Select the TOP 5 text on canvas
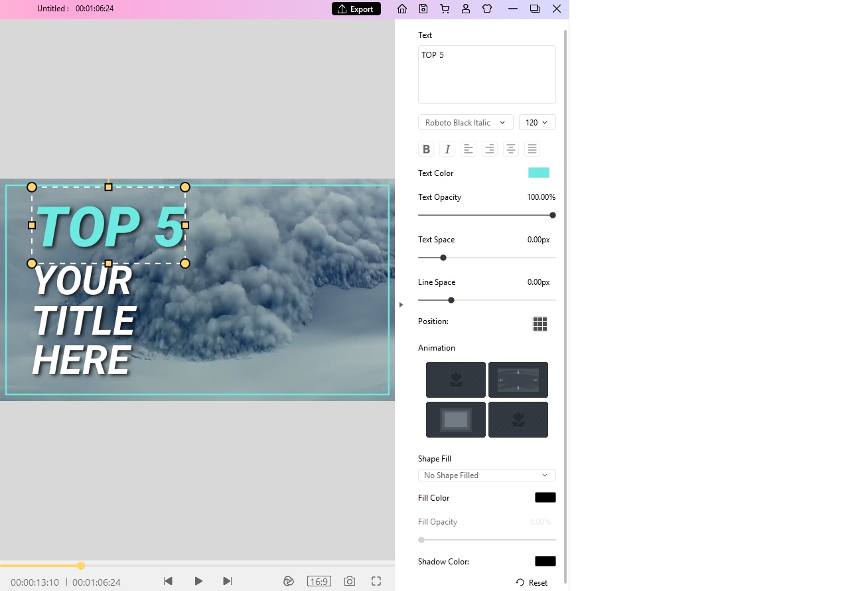Image resolution: width=868 pixels, height=591 pixels. point(110,227)
